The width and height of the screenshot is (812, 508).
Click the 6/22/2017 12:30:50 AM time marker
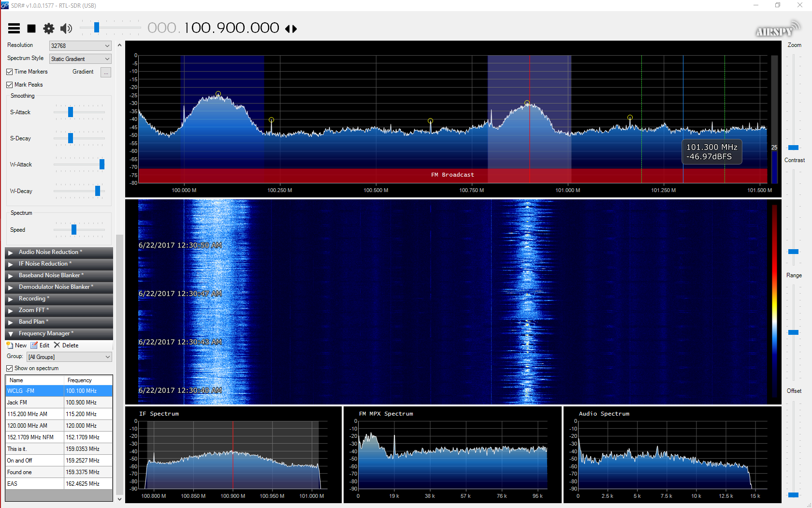(180, 245)
